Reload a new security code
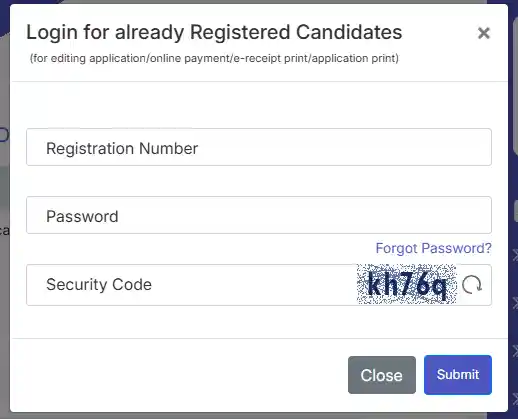 (472, 285)
